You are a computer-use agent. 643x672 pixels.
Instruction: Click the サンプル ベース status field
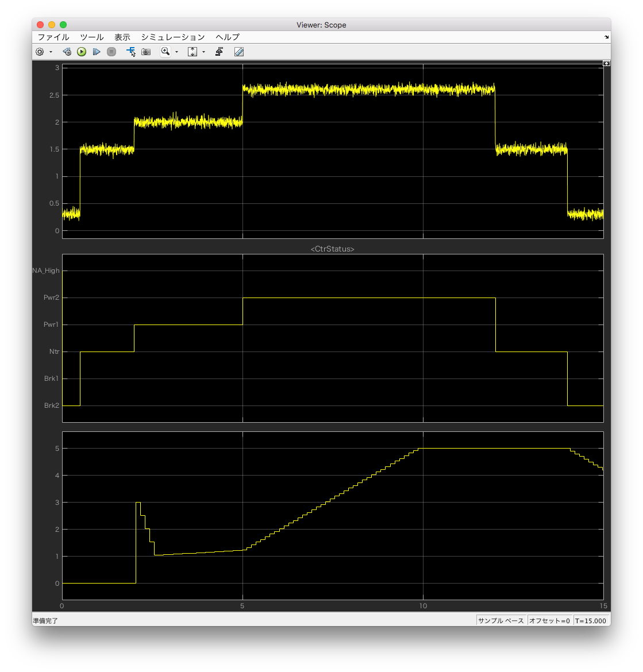(501, 621)
